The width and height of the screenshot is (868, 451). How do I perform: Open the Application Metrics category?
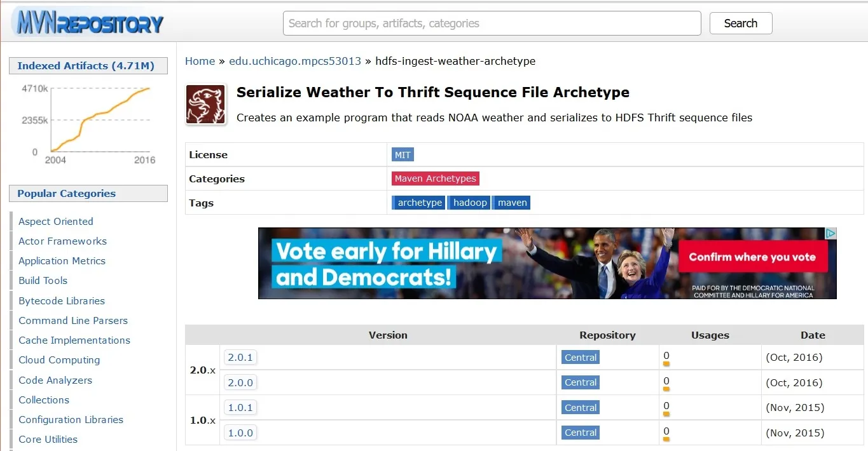[x=62, y=260]
